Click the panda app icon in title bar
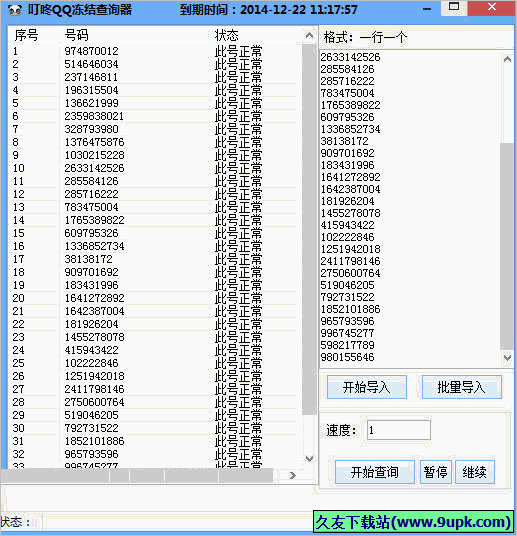Image resolution: width=517 pixels, height=536 pixels. pyautogui.click(x=14, y=10)
